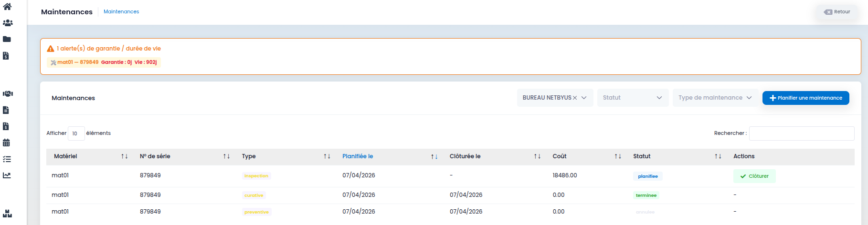Screen dimensions: 868x225
Task: Remove the BUREAU NETBYUS filter selection
Action: tap(575, 98)
